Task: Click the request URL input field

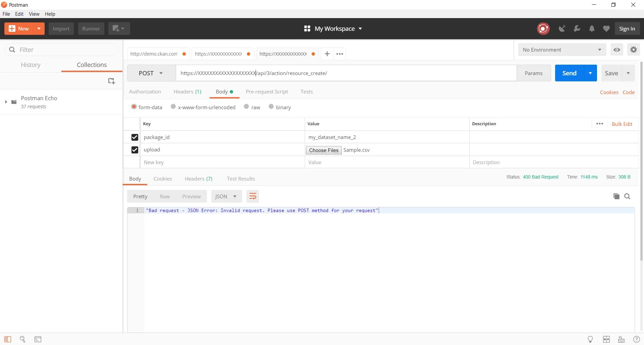Action: (x=346, y=73)
